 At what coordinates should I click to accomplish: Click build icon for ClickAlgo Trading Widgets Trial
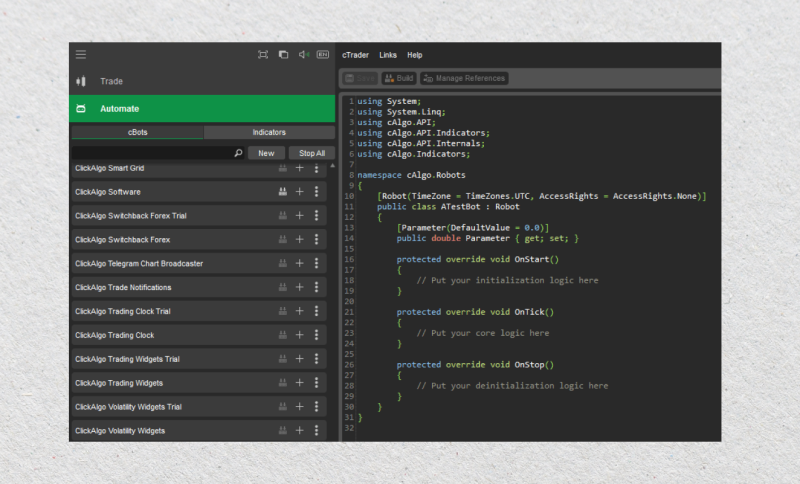[x=282, y=359]
